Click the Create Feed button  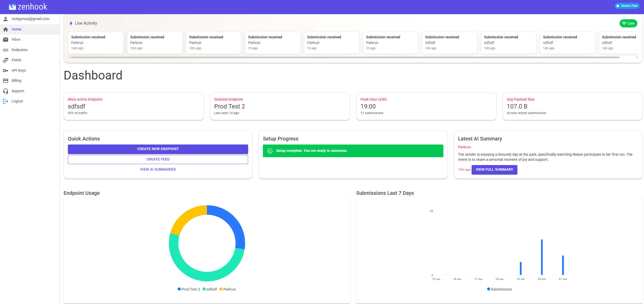[158, 159]
